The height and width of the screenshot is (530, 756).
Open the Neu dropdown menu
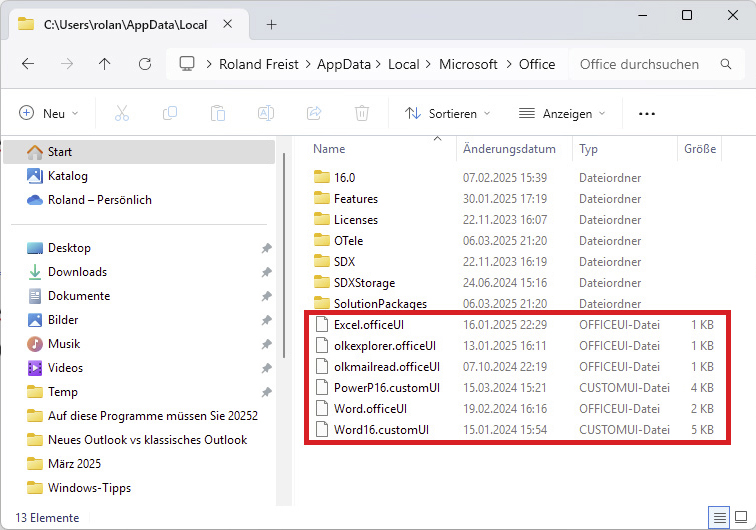[49, 114]
